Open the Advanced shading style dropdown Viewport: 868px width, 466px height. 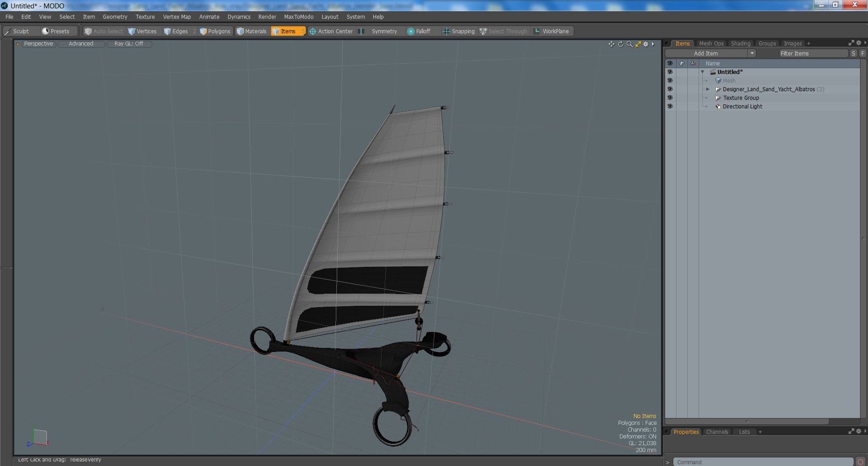[x=81, y=44]
